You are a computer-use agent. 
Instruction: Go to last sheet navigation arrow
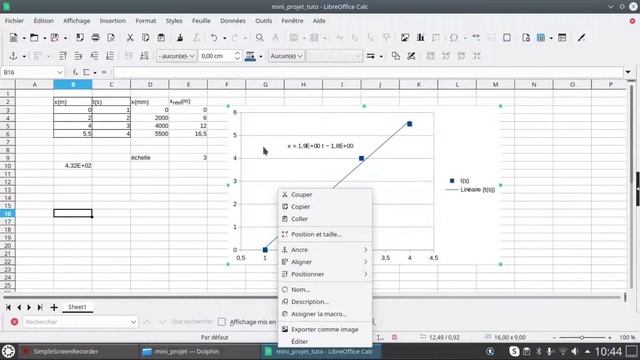click(x=40, y=307)
